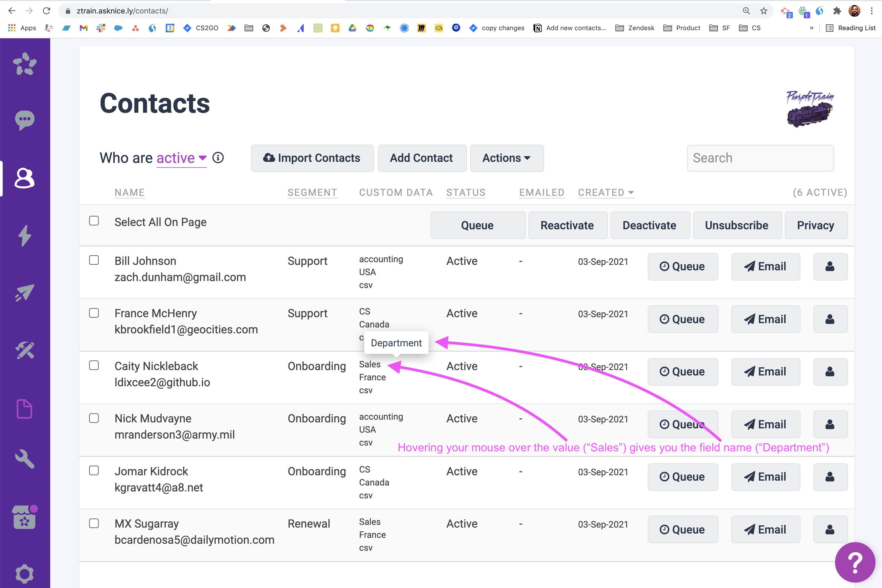Click the Import Contacts button
Screen dimensions: 882x588
tap(312, 158)
